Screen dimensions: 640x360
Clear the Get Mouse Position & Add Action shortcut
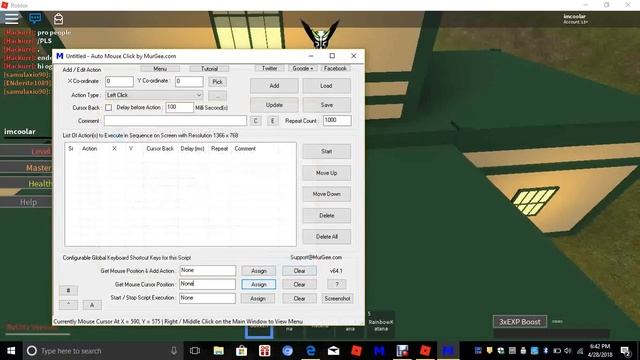[x=299, y=271]
